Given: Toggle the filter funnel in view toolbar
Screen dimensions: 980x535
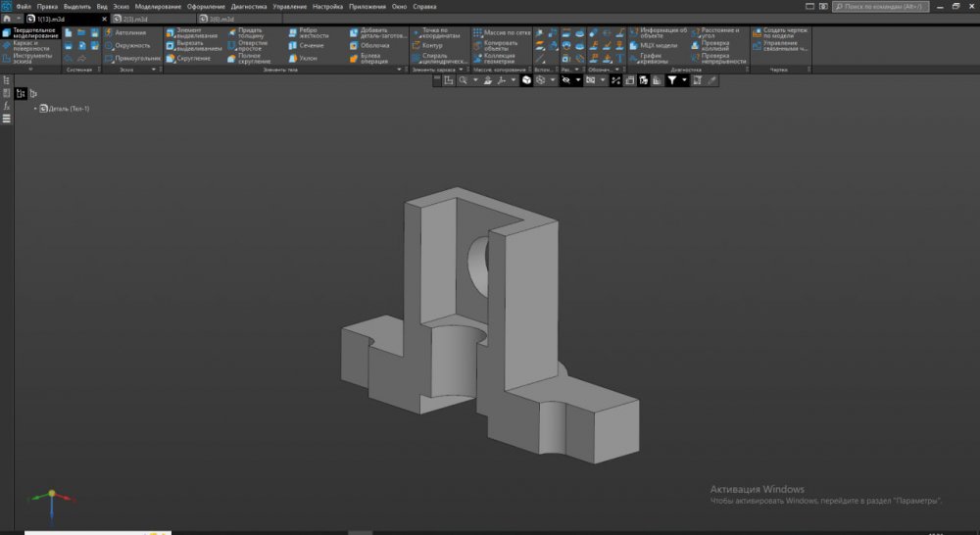Looking at the screenshot, I should [x=672, y=80].
